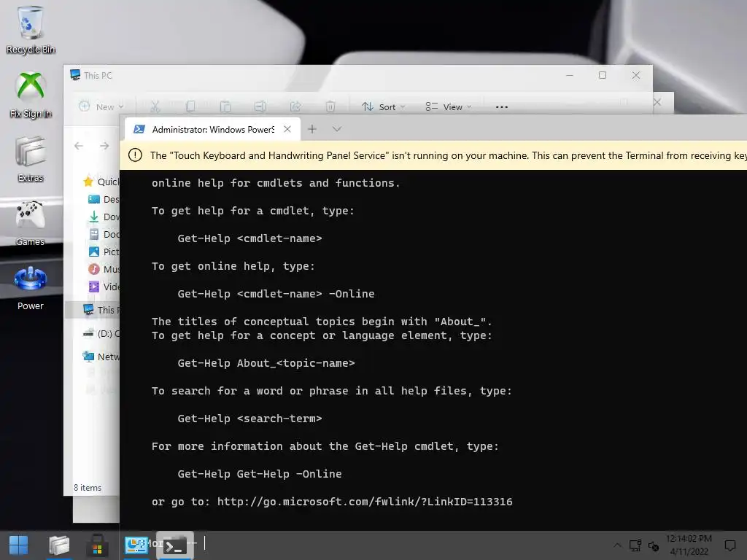Click the volume icon in system tray
747x560 pixels.
click(654, 546)
